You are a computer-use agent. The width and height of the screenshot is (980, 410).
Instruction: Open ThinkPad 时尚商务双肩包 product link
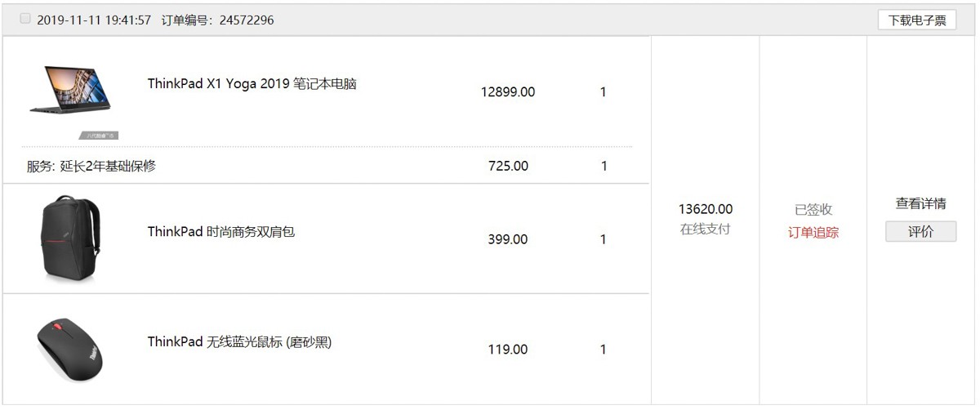220,231
